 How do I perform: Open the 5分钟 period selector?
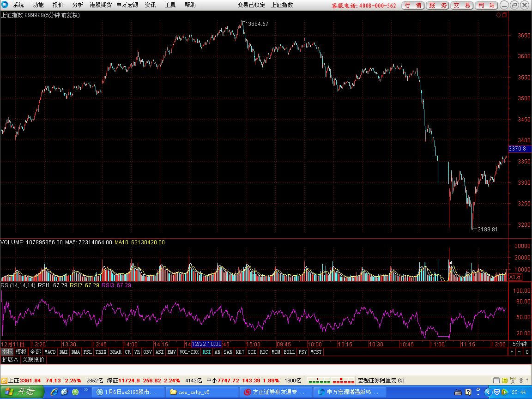click(520, 344)
